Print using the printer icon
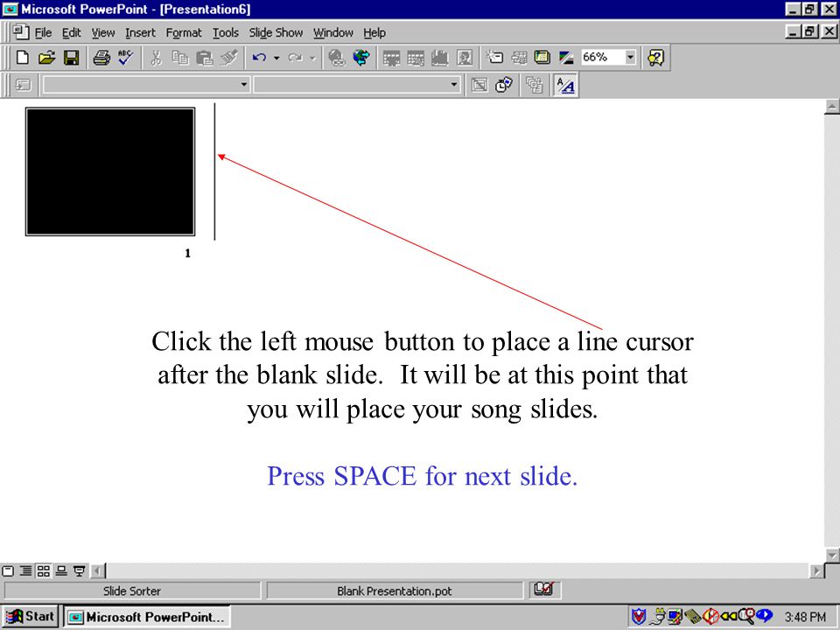This screenshot has height=630, width=840. tap(101, 58)
